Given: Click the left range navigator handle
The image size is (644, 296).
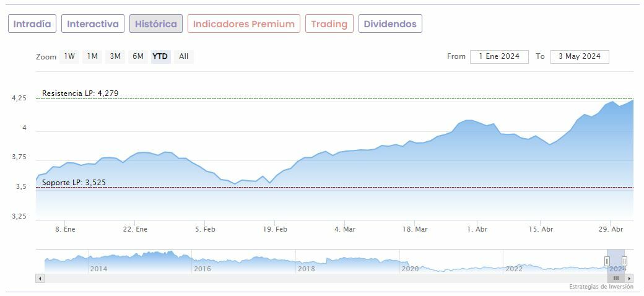Looking at the screenshot, I should (607, 261).
